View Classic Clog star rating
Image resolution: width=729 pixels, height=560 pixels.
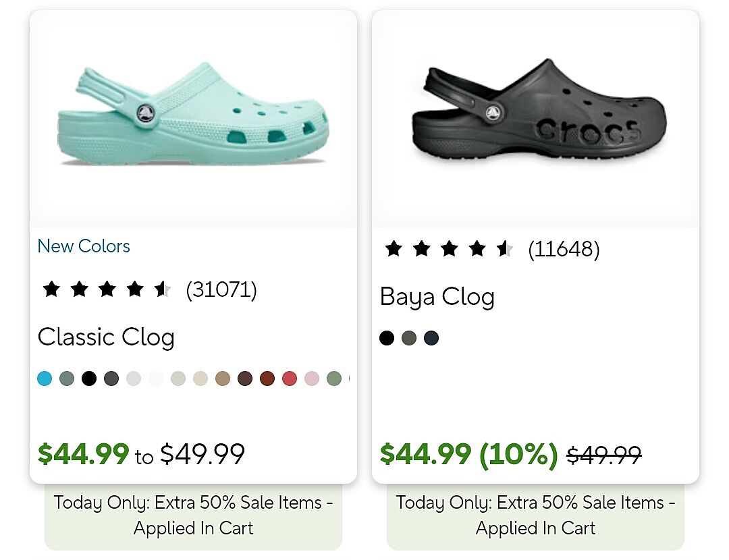tap(107, 289)
